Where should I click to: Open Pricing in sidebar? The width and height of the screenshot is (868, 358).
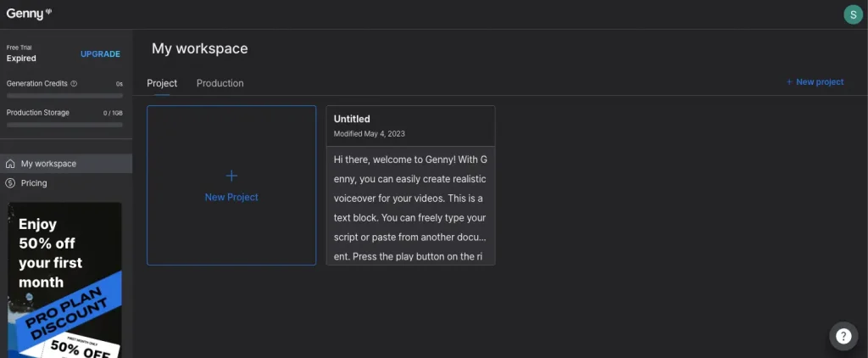tap(66, 183)
